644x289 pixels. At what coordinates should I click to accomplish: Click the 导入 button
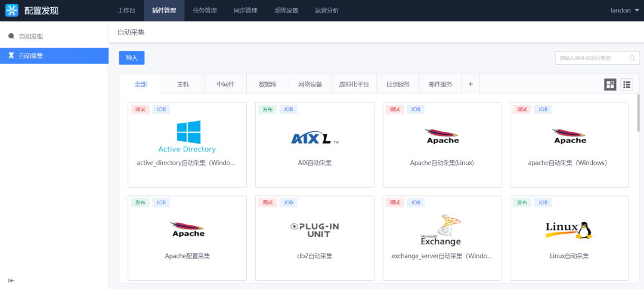(x=132, y=58)
